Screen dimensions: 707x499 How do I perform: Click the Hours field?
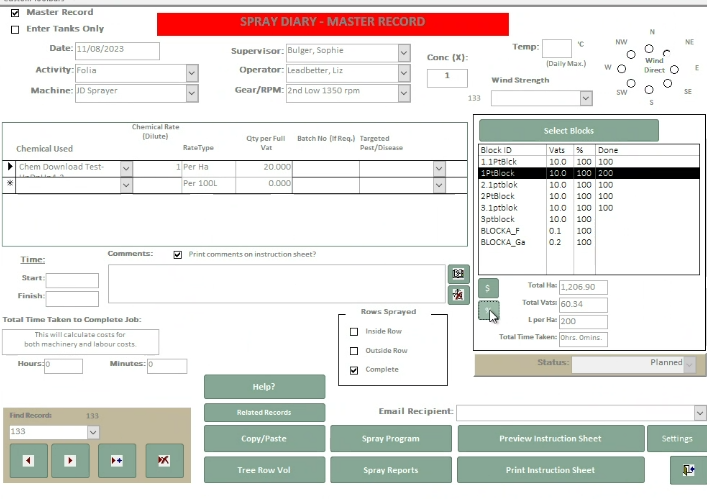tap(63, 366)
